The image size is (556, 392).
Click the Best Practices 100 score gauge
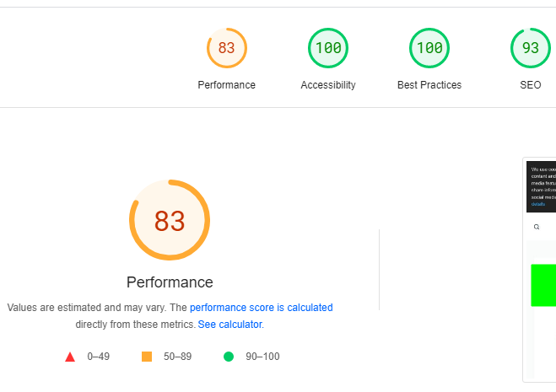click(x=429, y=48)
